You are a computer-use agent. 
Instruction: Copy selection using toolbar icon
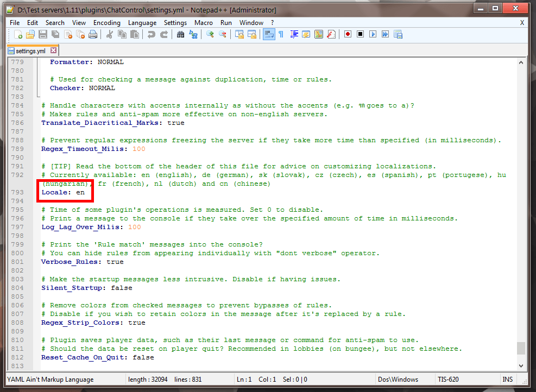122,35
